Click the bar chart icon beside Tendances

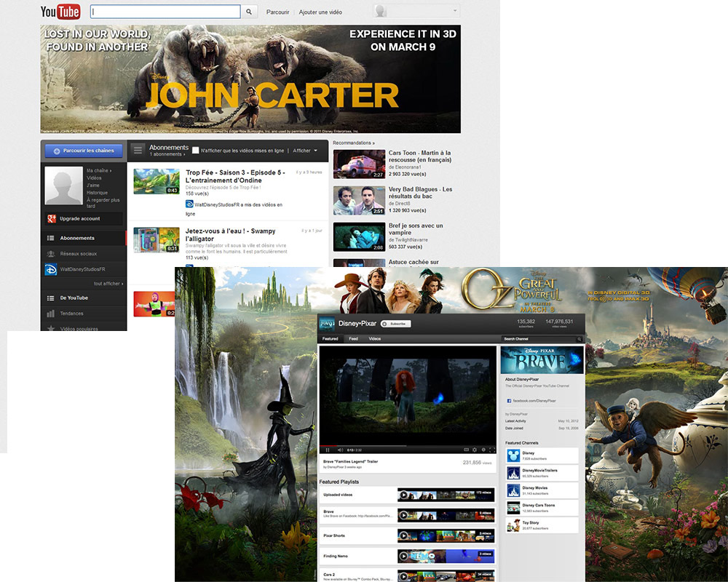[x=51, y=314]
